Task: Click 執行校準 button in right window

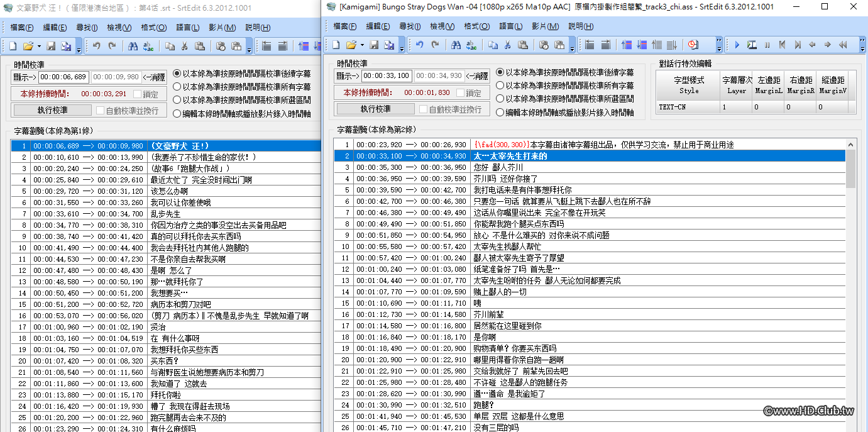Action: pos(375,109)
